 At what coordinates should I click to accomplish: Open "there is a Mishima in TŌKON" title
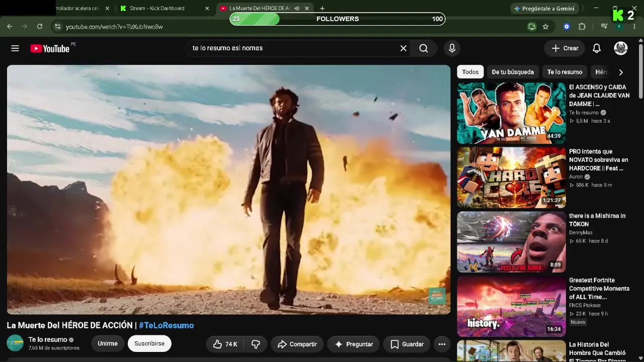pyautogui.click(x=597, y=220)
